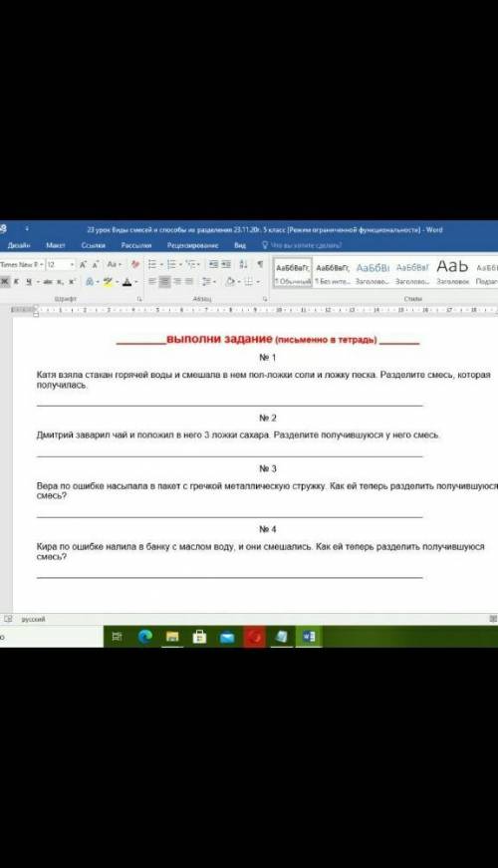Apply the Обычный style from gallery
498x868 pixels.
pos(293,273)
